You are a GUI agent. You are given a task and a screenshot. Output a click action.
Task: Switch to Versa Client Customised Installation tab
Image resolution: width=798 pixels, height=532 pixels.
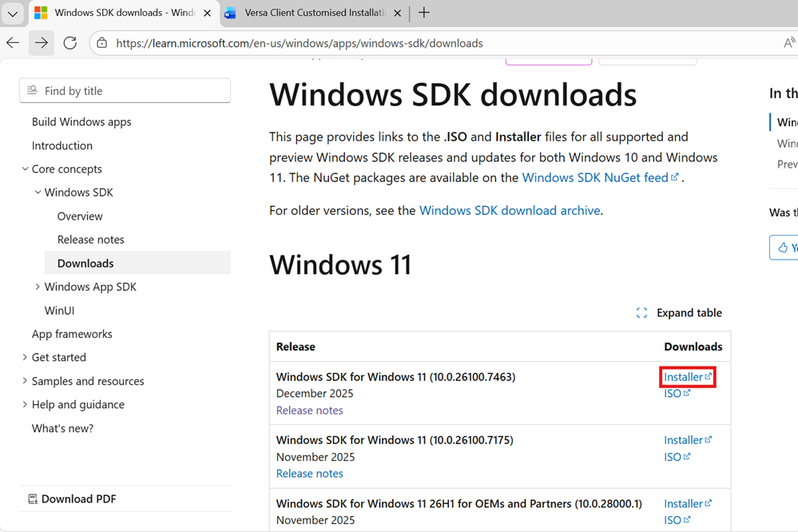pyautogui.click(x=315, y=13)
